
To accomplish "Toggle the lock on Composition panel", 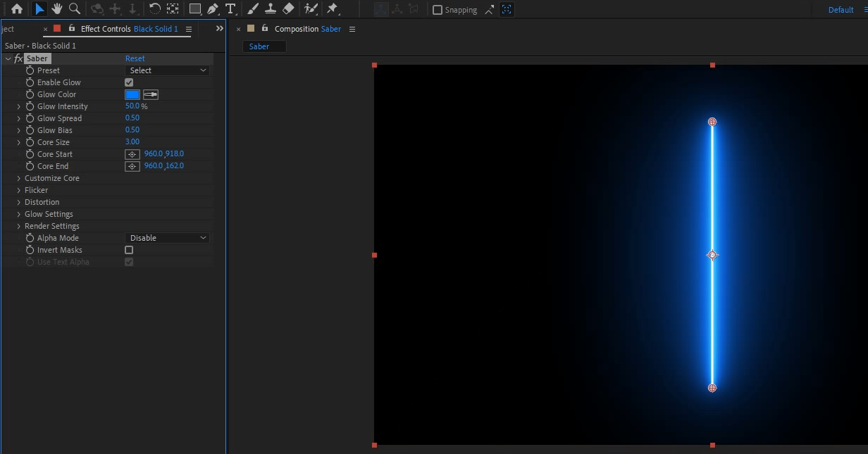I will [x=265, y=28].
